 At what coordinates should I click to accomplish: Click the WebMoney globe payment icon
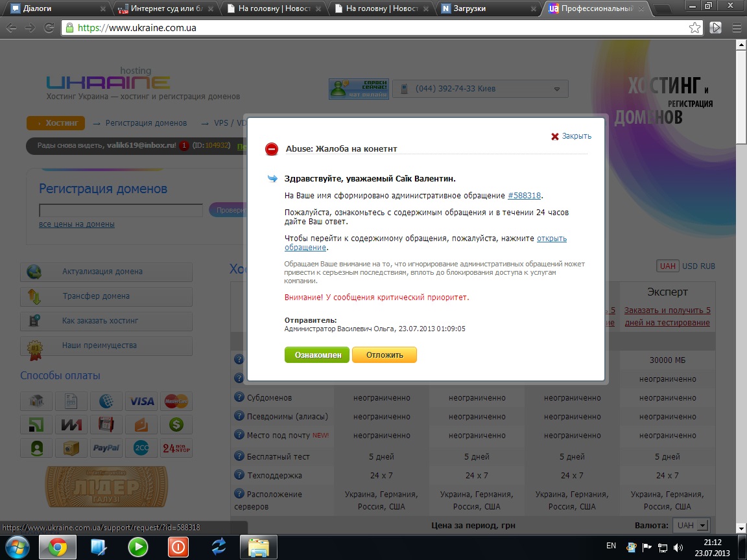[106, 401]
